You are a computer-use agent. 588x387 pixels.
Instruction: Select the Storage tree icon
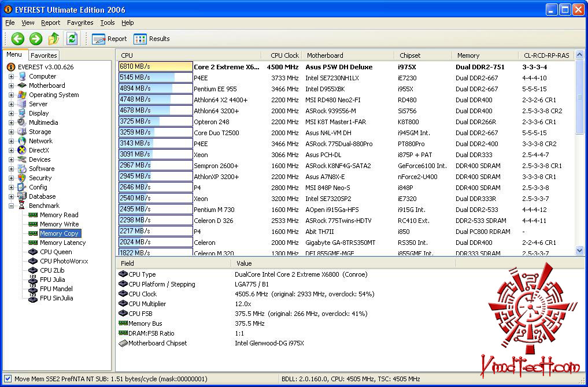click(22, 132)
